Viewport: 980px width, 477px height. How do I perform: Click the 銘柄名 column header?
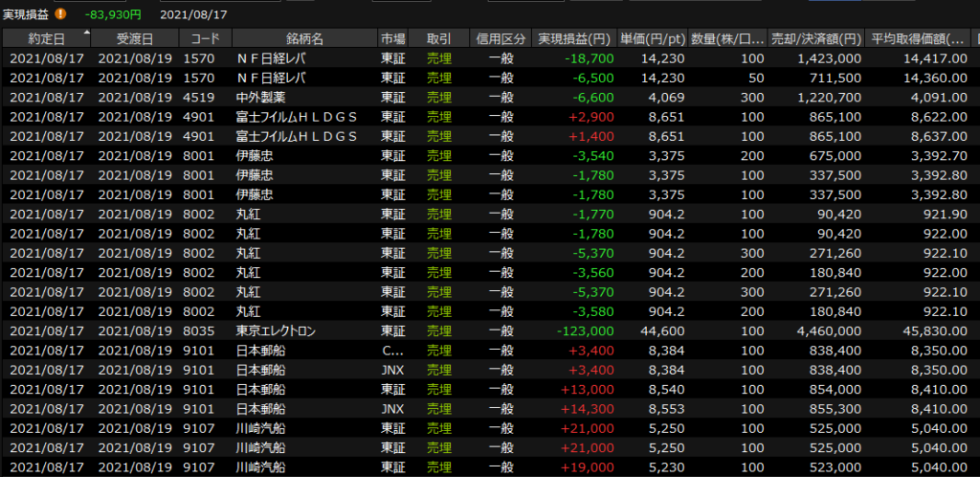pyautogui.click(x=304, y=39)
